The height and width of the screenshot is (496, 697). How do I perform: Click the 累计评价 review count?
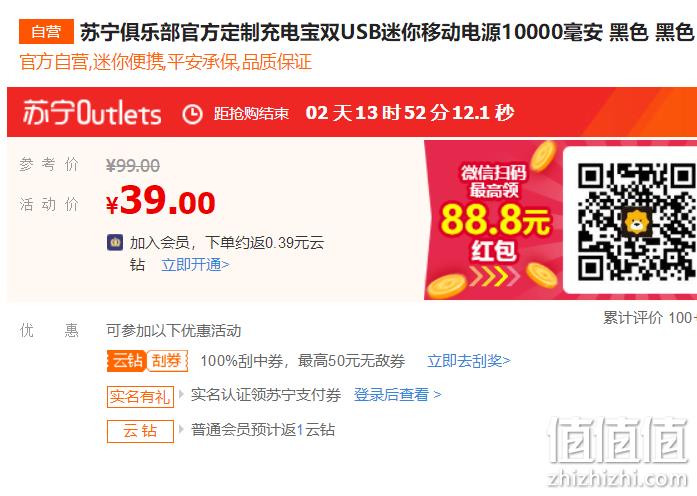pyautogui.click(x=649, y=318)
